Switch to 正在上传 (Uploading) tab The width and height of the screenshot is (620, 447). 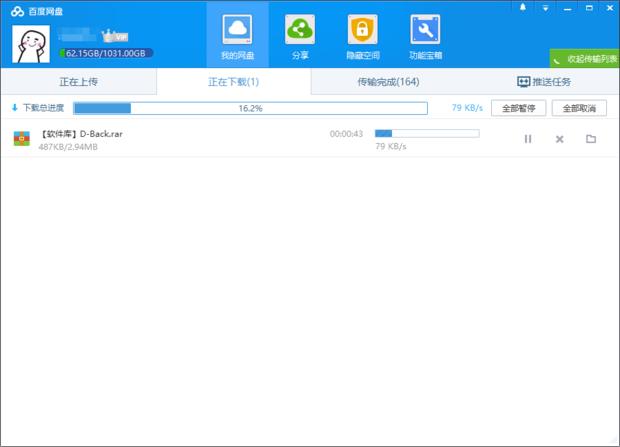pos(78,81)
